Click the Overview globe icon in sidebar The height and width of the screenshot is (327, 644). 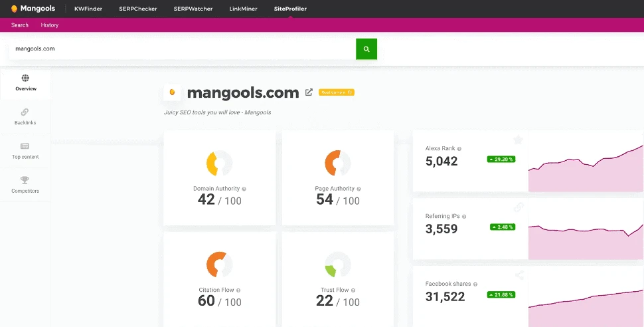pos(25,78)
